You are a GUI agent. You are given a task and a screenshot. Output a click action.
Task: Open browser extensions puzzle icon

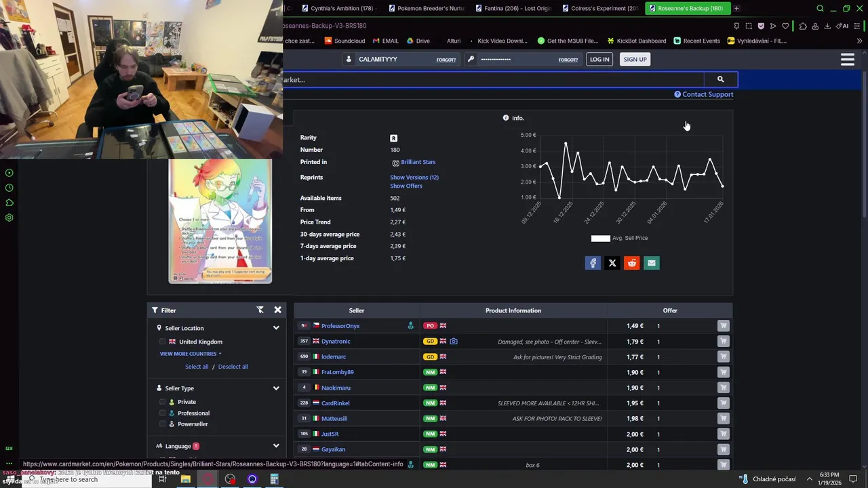(x=803, y=26)
